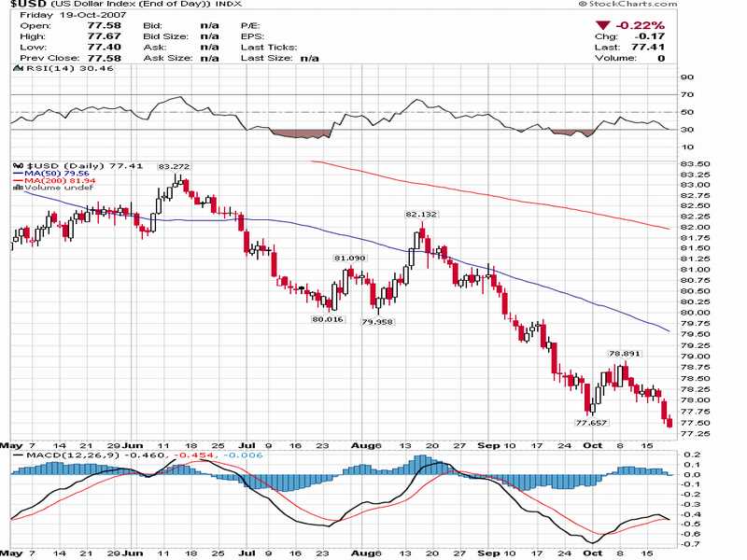Image resolution: width=747 pixels, height=560 pixels.
Task: Click the $USD (Daily) 77.41 legend text
Action: [x=84, y=166]
